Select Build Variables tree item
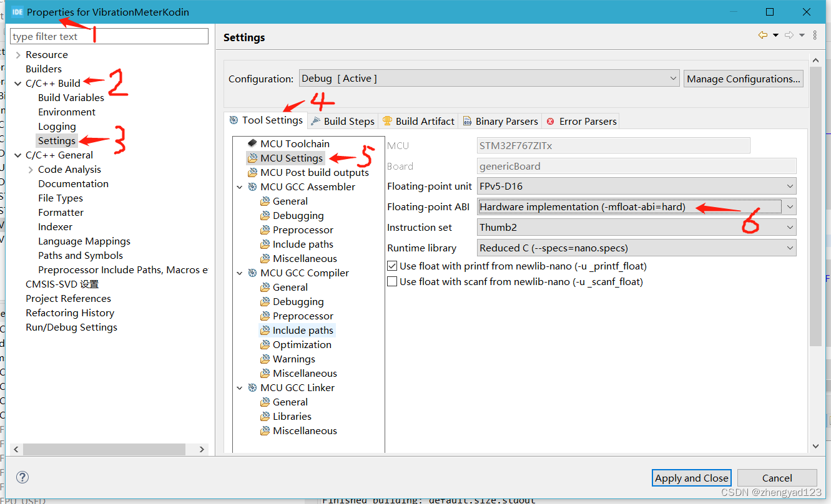831x504 pixels. point(71,97)
